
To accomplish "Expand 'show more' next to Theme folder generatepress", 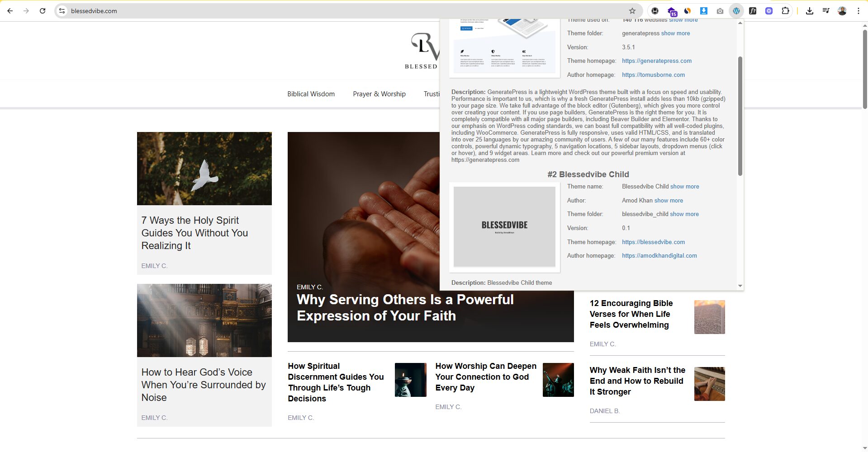I will click(675, 33).
